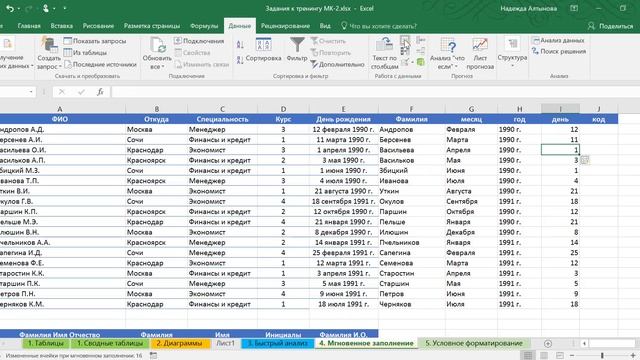The width and height of the screenshot is (640, 360).
Task: Open sheet tab '1. Сводные таблицы'
Action: 110,343
